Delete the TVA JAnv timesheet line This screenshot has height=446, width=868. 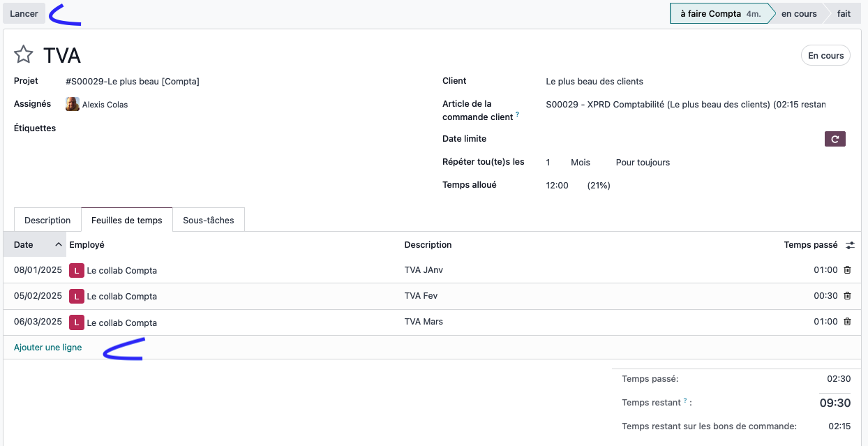pos(847,270)
